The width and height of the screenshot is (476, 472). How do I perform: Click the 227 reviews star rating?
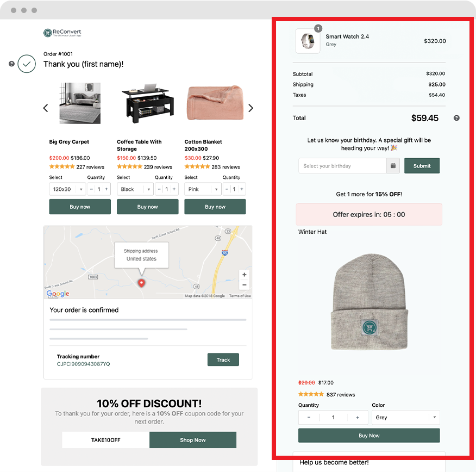point(62,167)
